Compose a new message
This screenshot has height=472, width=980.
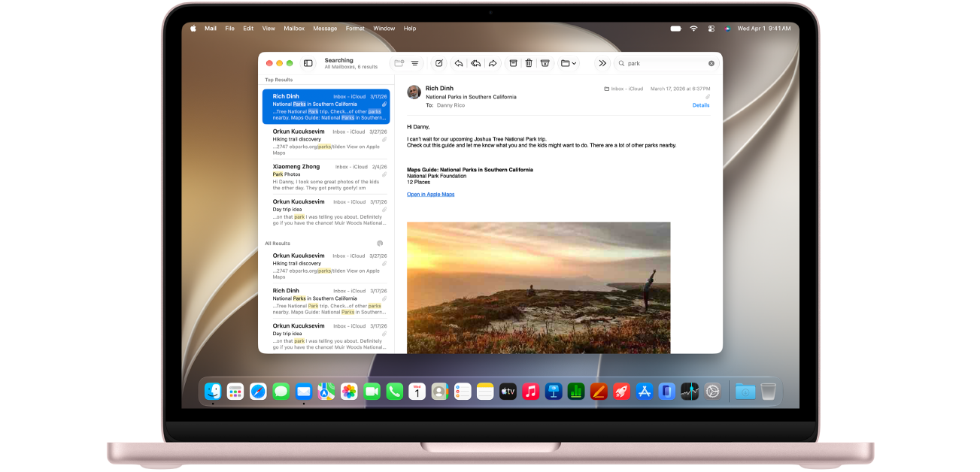(439, 63)
